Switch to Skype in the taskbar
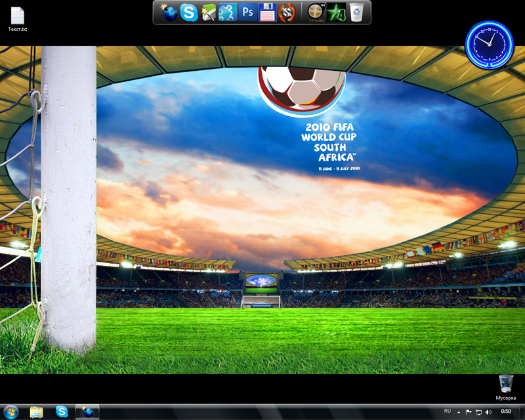The image size is (525, 420). click(x=62, y=411)
